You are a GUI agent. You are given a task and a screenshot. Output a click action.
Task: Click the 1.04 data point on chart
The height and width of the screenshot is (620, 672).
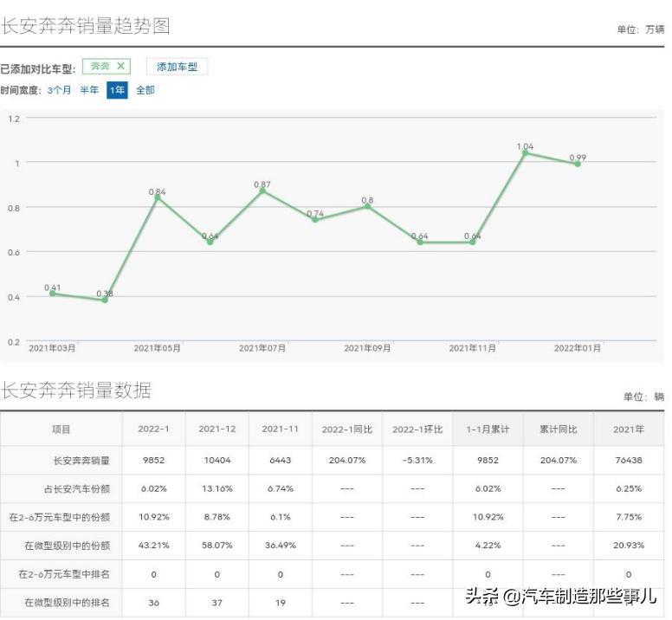coord(525,153)
